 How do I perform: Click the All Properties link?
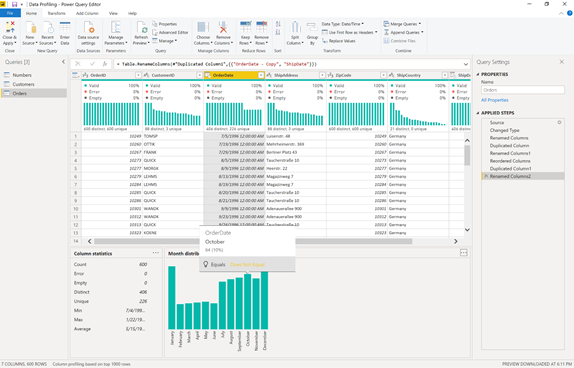(x=495, y=100)
